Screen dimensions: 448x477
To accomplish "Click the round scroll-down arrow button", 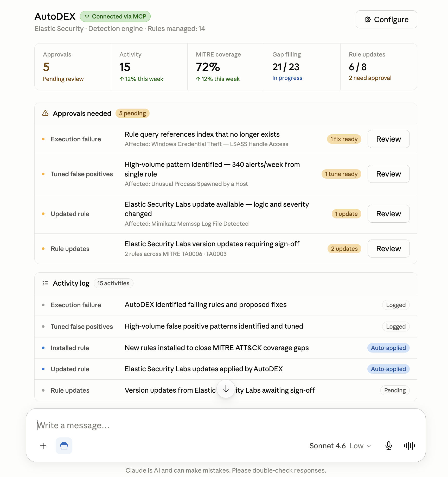I will (226, 389).
